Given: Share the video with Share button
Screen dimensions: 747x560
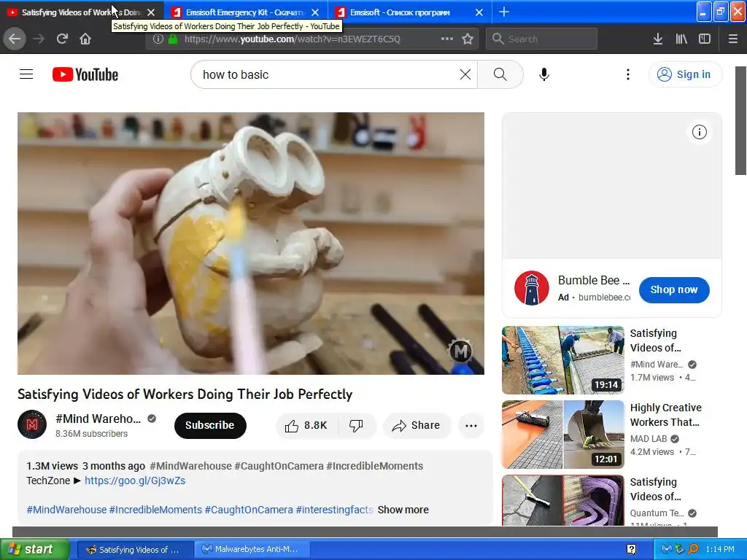Looking at the screenshot, I should 417,426.
